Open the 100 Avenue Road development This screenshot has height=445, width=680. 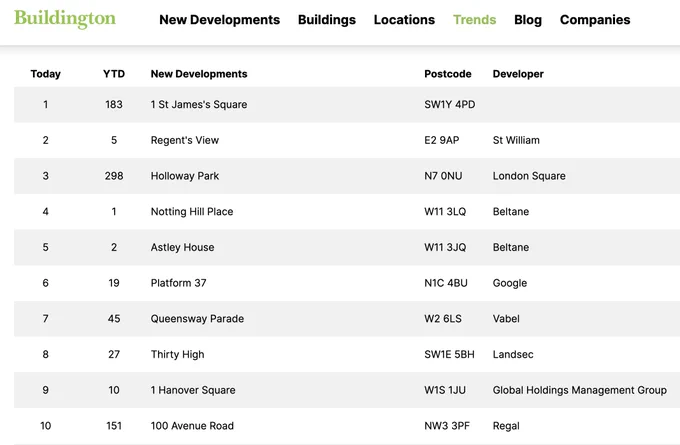[x=192, y=425]
